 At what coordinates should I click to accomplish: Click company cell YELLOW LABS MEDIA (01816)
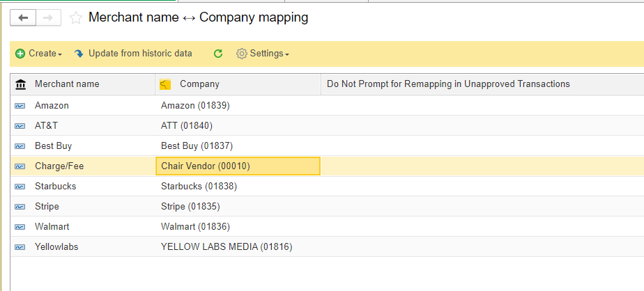(238, 246)
